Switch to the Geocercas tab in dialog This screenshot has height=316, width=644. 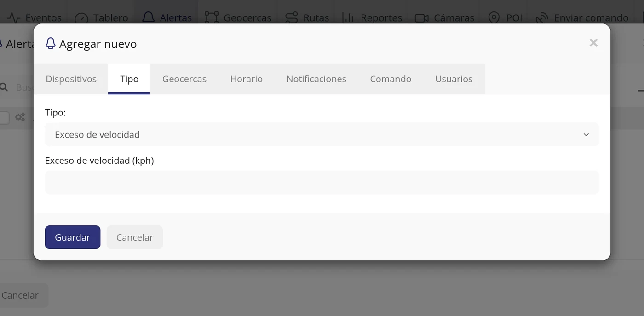tap(184, 79)
